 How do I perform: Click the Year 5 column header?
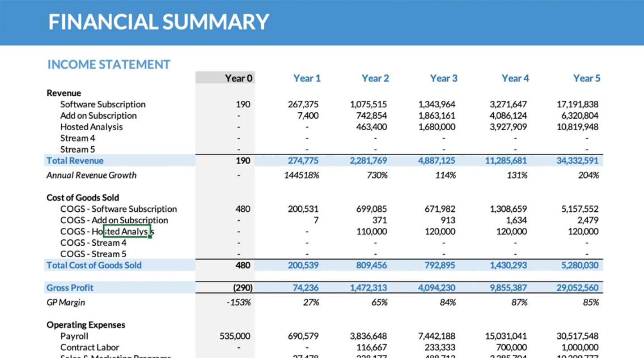click(586, 78)
